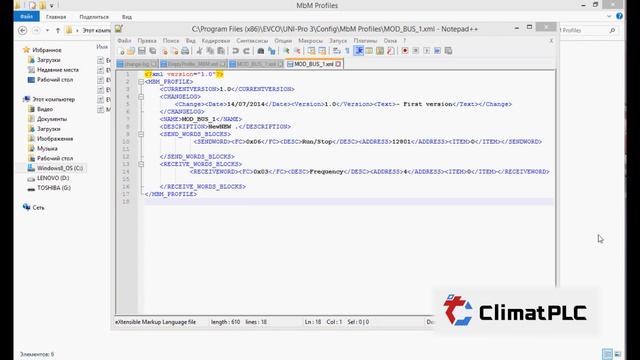Go back in Explorer window
This screenshot has width=640, height=360.
(x=23, y=31)
